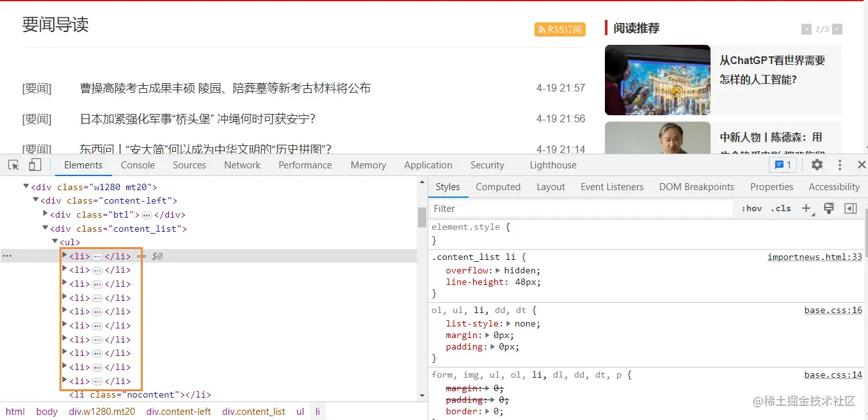The height and width of the screenshot is (420, 868).
Task: Open base.css:16 source link
Action: 833,310
